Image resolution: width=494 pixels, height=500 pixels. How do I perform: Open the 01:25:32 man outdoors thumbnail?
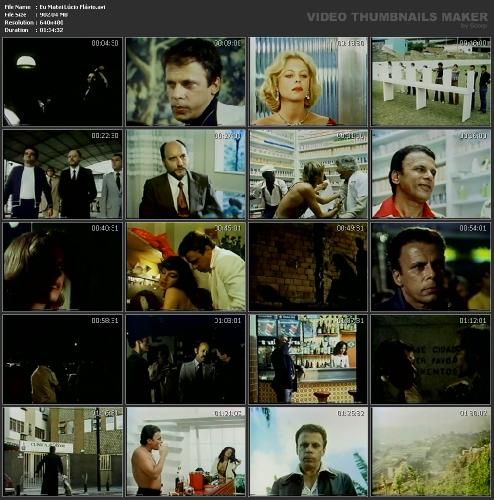coord(309,452)
